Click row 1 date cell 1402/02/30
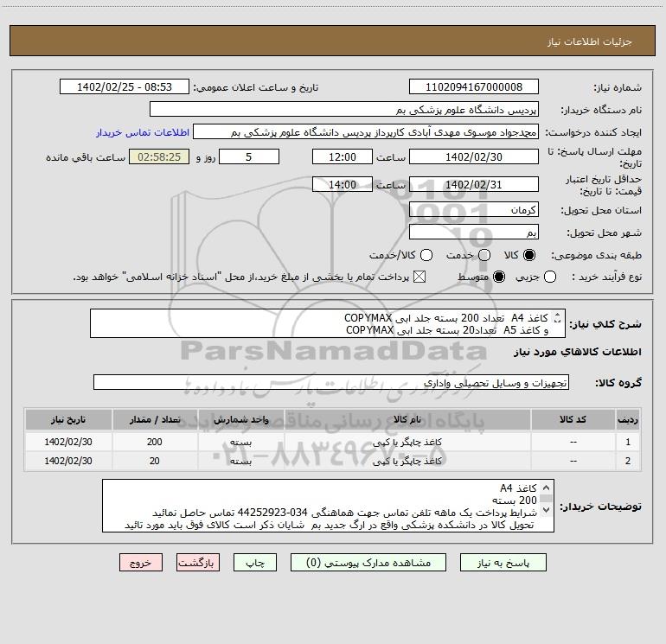 coord(68,442)
